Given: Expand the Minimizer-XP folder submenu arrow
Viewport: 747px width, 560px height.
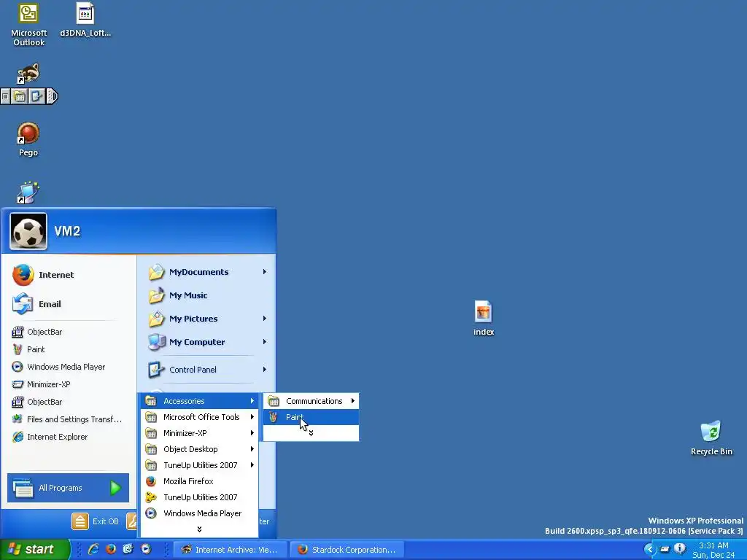Looking at the screenshot, I should click(252, 433).
